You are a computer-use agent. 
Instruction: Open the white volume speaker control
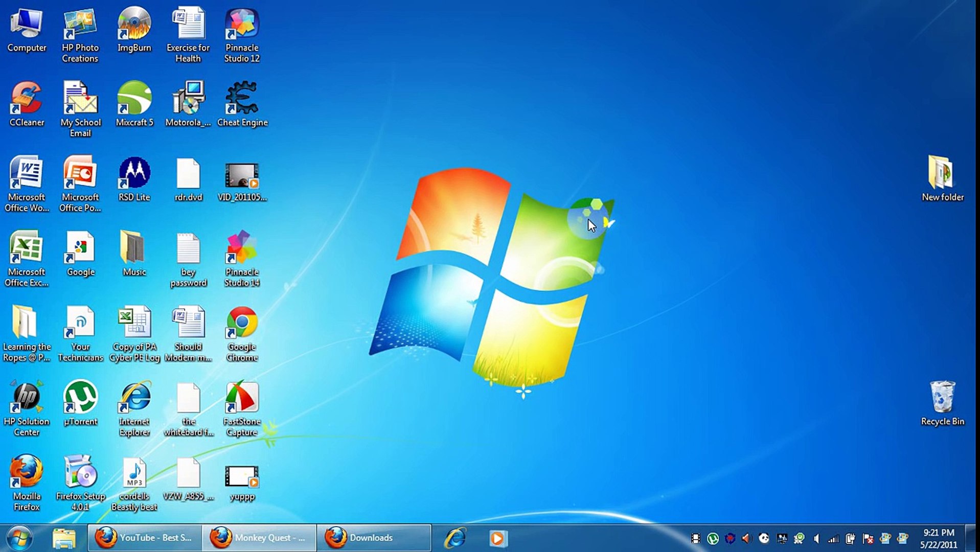[x=816, y=538]
